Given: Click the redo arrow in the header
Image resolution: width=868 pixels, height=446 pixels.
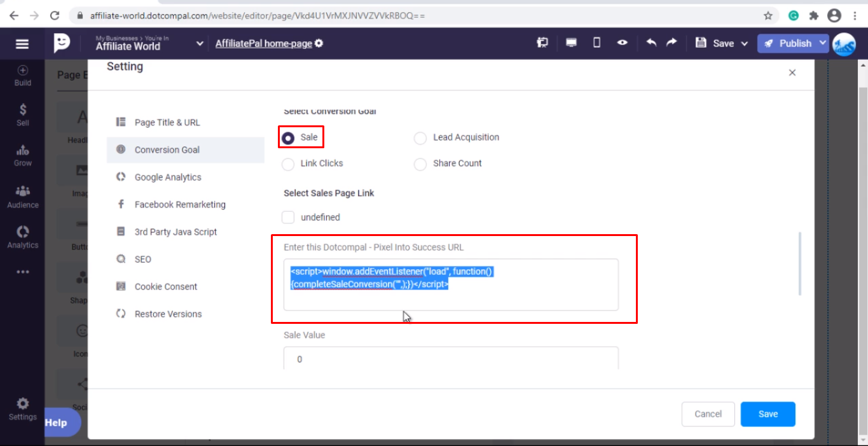Looking at the screenshot, I should pos(672,43).
